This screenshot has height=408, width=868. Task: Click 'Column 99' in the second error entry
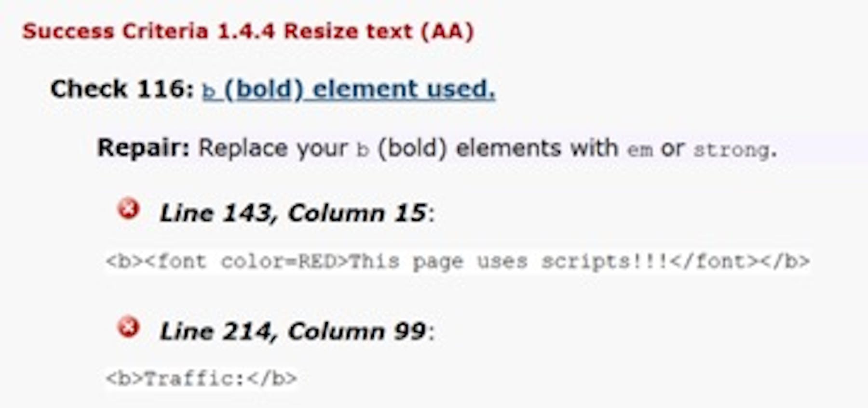pyautogui.click(x=357, y=331)
